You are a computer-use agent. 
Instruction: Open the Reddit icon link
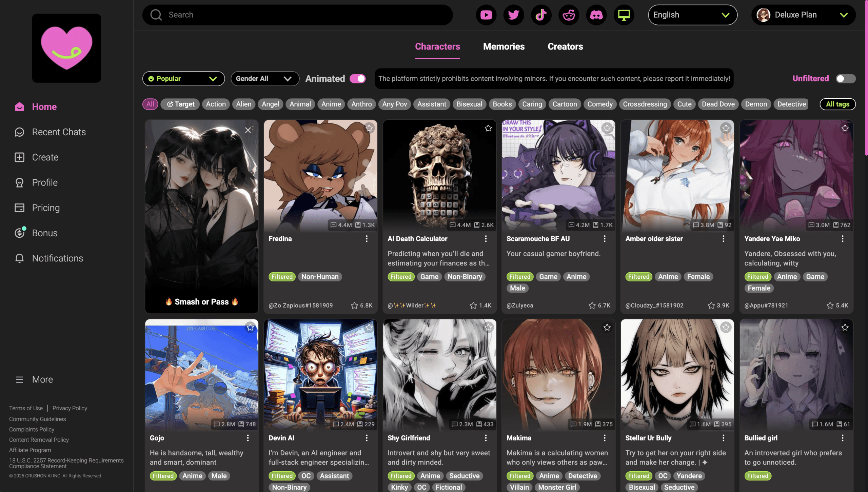[569, 15]
